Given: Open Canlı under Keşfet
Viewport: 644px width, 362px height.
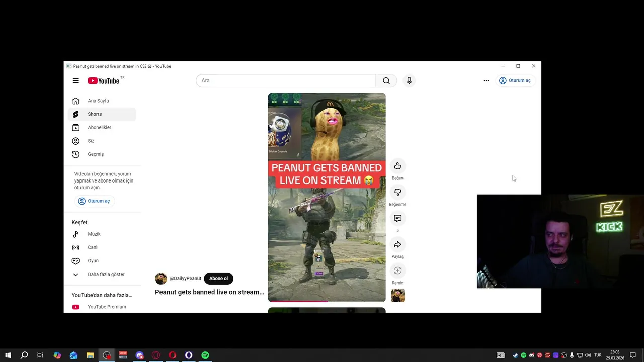Looking at the screenshot, I should coord(102,247).
